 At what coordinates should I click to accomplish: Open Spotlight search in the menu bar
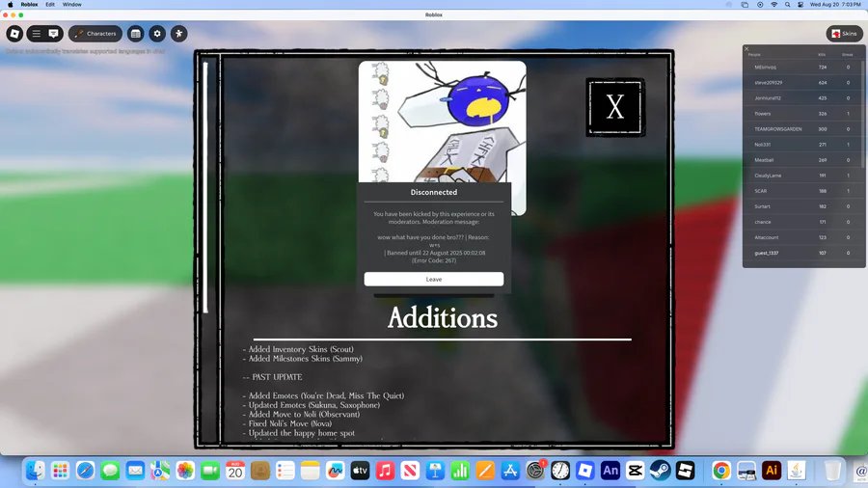click(787, 5)
